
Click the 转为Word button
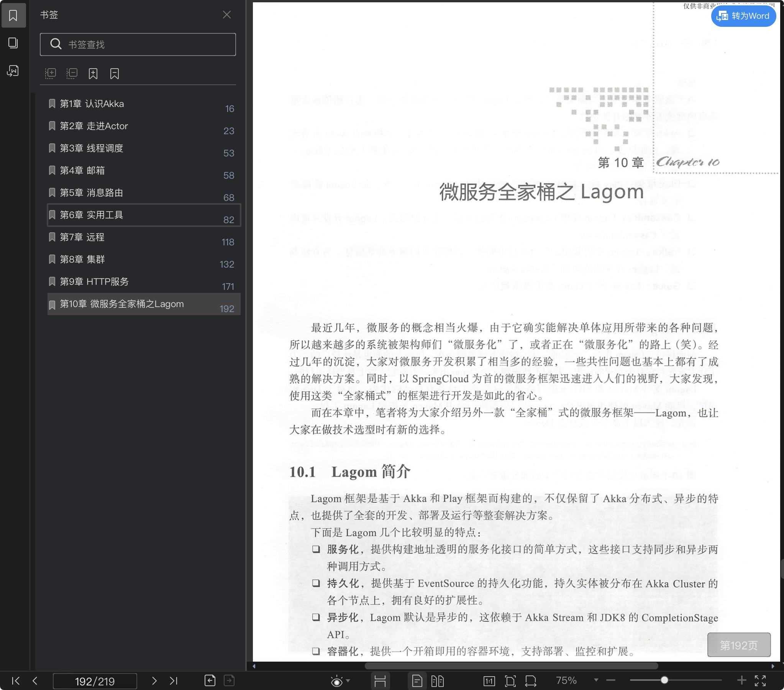[x=743, y=16]
